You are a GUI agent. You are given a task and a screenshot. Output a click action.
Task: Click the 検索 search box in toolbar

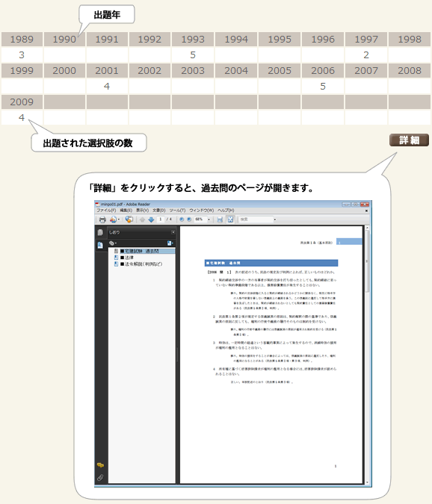256,220
